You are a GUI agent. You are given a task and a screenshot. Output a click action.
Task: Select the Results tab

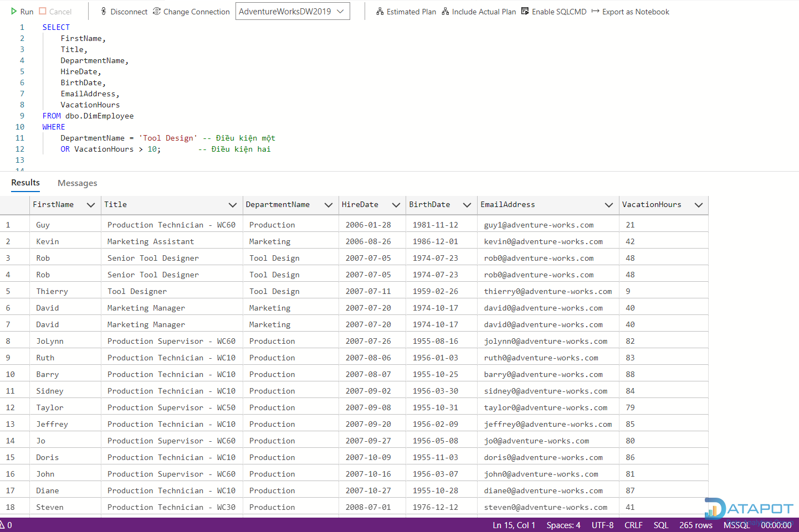pyautogui.click(x=25, y=183)
